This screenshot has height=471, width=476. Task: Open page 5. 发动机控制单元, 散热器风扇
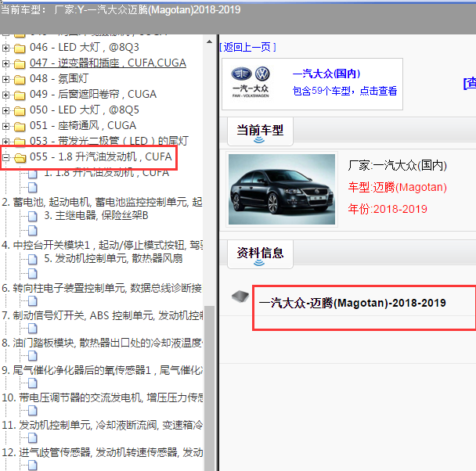(114, 258)
